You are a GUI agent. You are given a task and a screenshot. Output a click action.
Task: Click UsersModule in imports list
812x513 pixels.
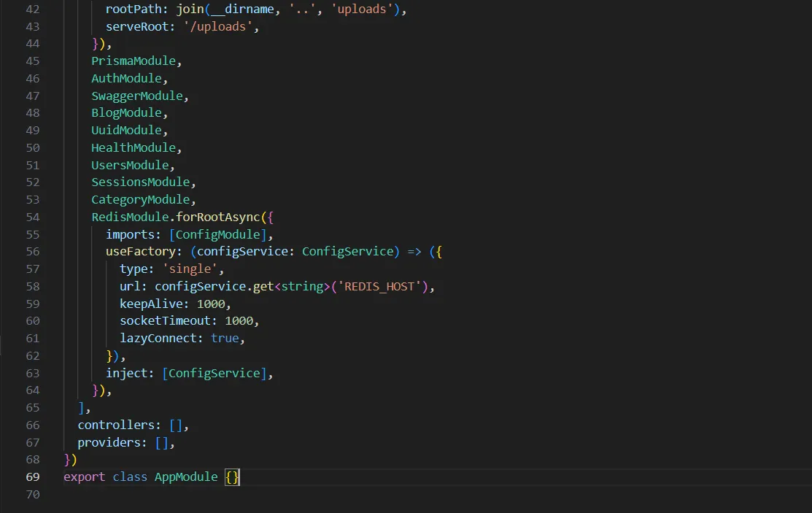(130, 166)
